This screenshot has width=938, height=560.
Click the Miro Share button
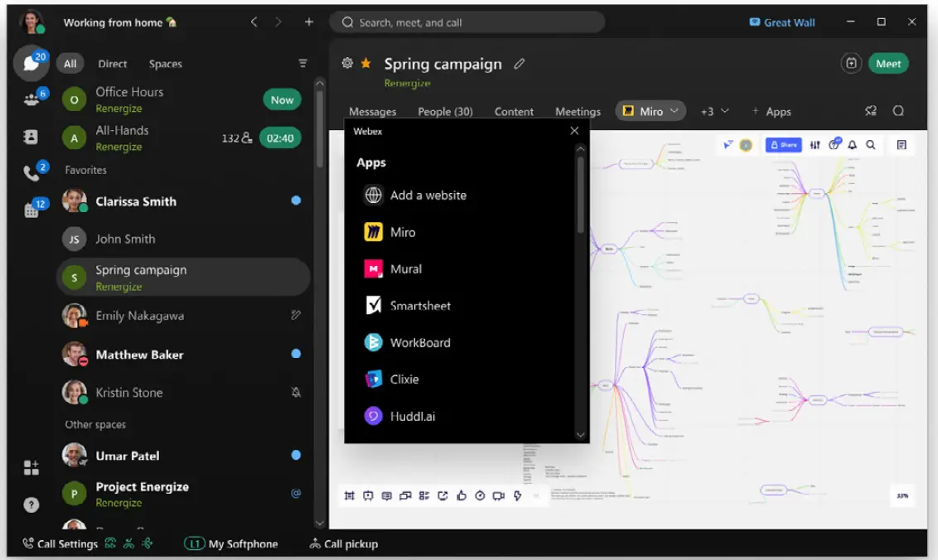783,145
